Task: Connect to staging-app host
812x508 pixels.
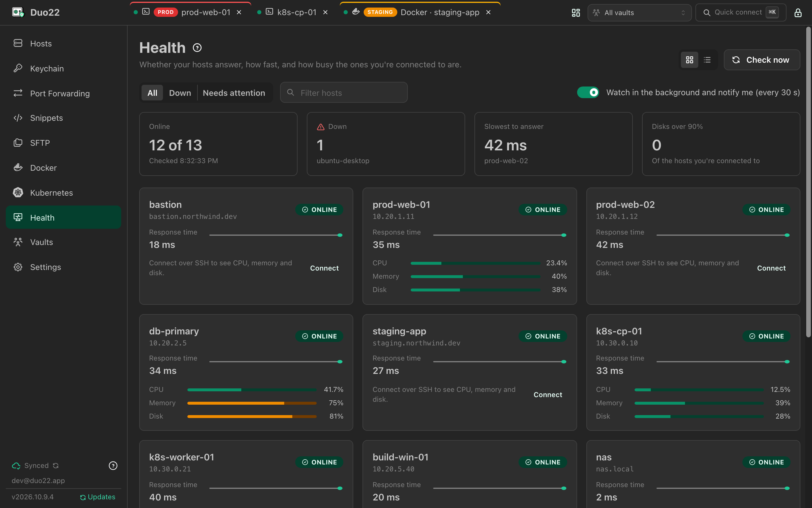Action: tap(548, 395)
